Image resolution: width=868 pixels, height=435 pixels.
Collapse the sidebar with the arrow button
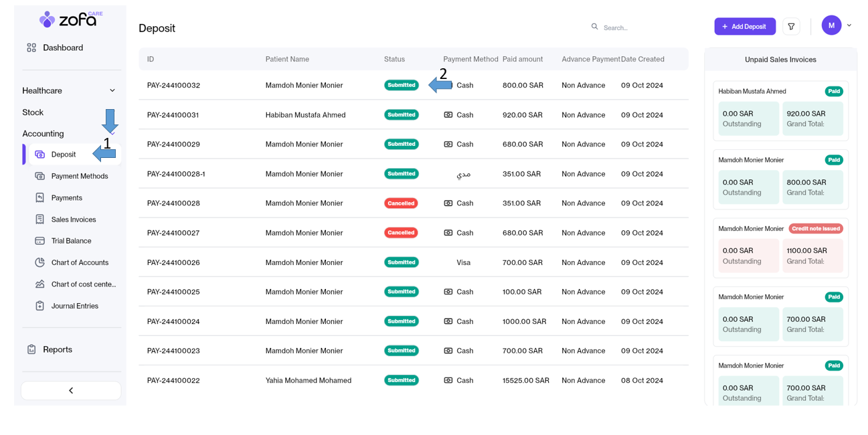(71, 390)
